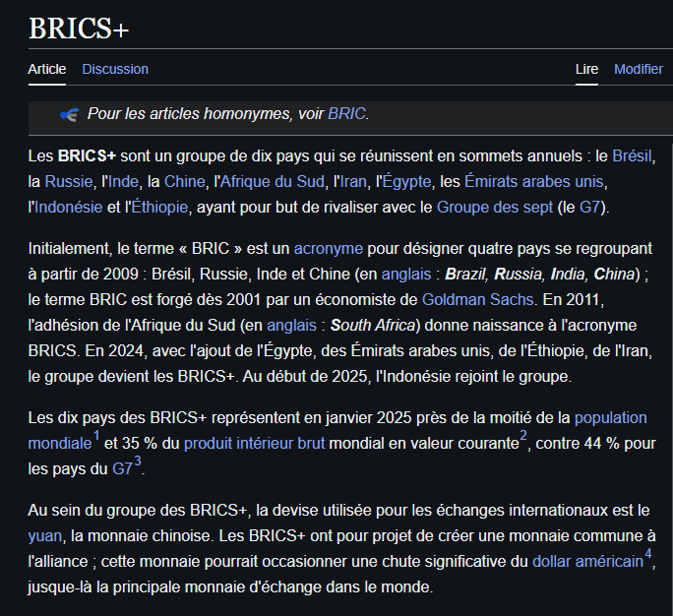Open the Éthiopie link
673x616 pixels.
[159, 208]
